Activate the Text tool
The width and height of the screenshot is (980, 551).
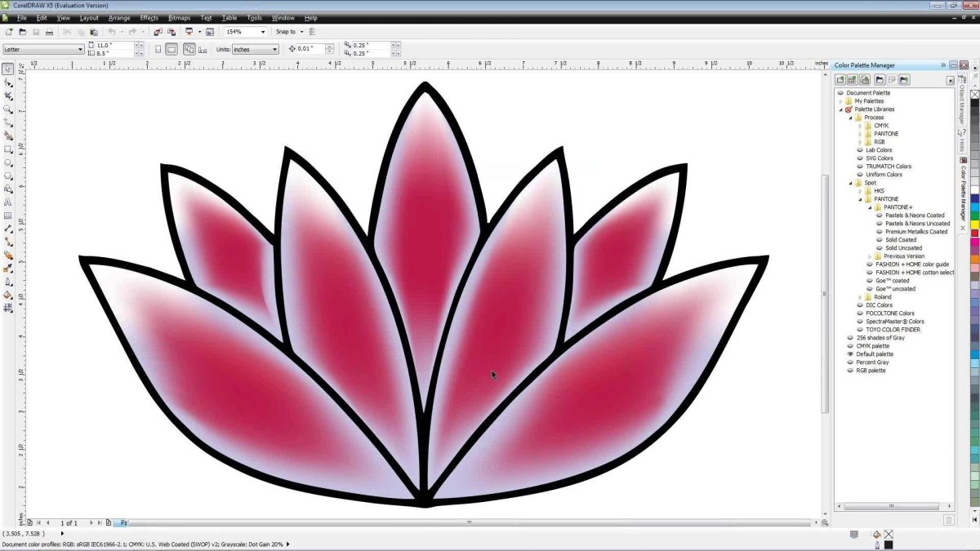8,202
